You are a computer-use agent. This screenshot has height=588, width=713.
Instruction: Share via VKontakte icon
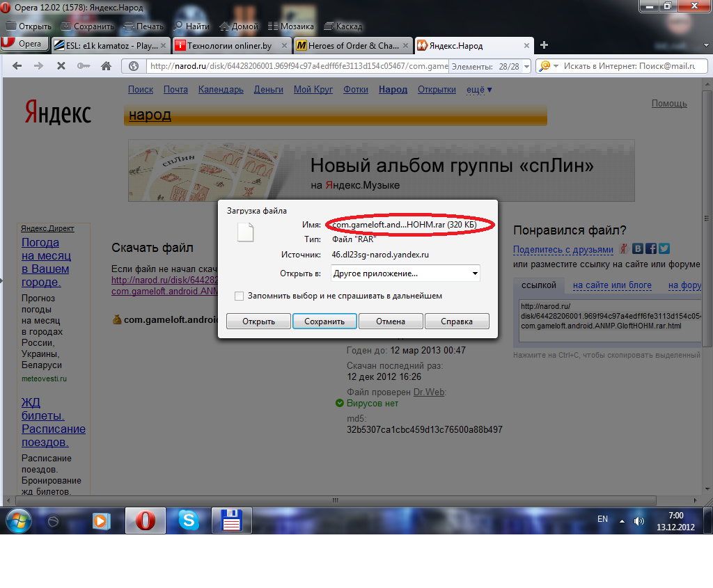638,248
